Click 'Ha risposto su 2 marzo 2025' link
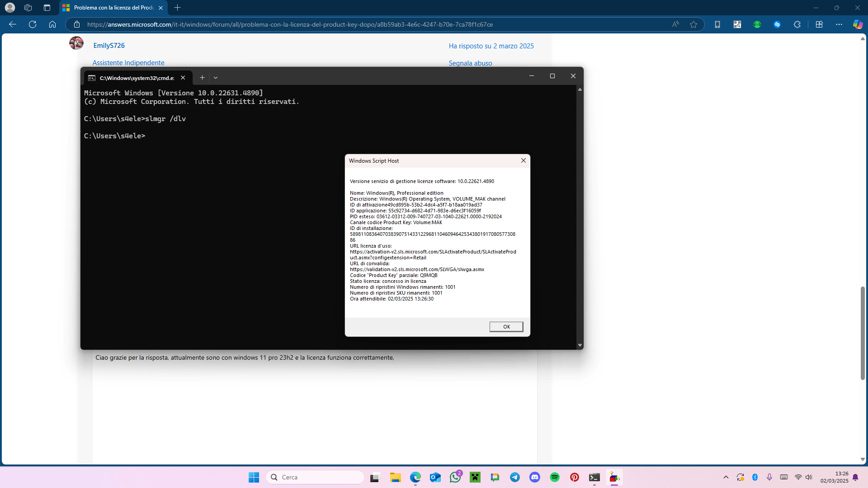The image size is (868, 488). [x=491, y=46]
